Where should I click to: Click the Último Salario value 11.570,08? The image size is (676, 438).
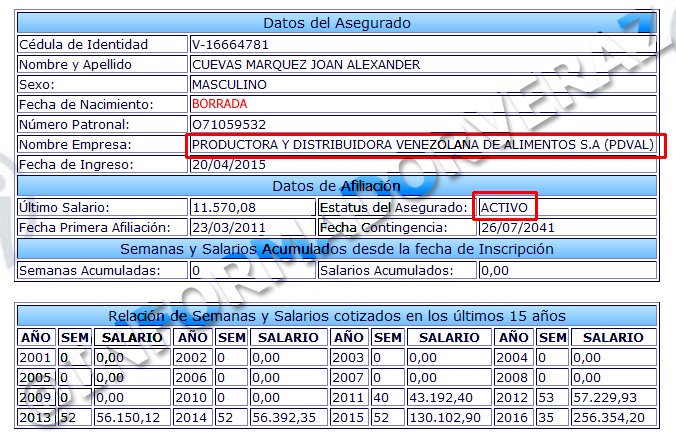224,208
